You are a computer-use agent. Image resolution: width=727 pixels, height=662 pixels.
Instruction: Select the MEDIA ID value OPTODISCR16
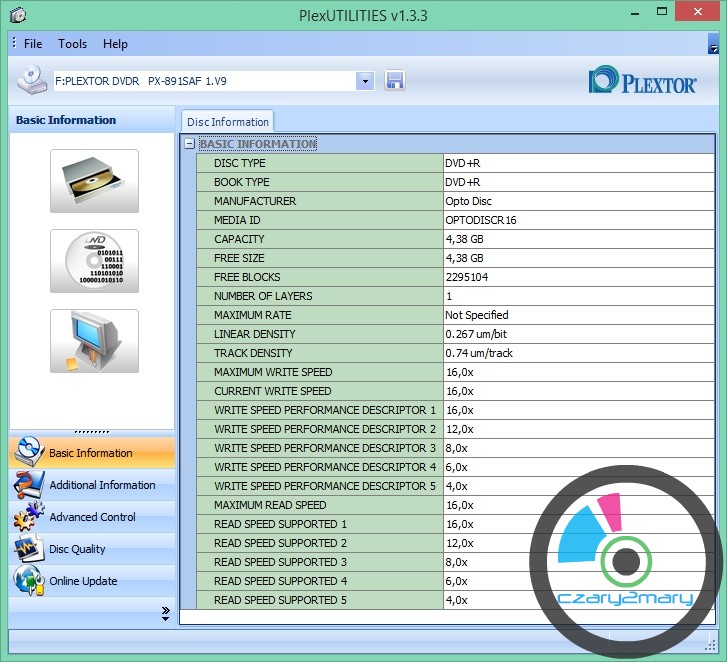[481, 220]
